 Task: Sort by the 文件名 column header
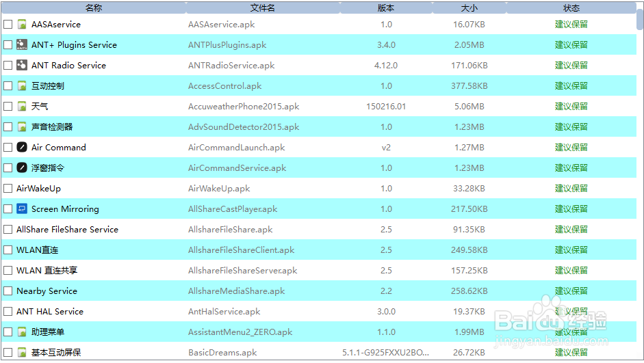pyautogui.click(x=263, y=8)
